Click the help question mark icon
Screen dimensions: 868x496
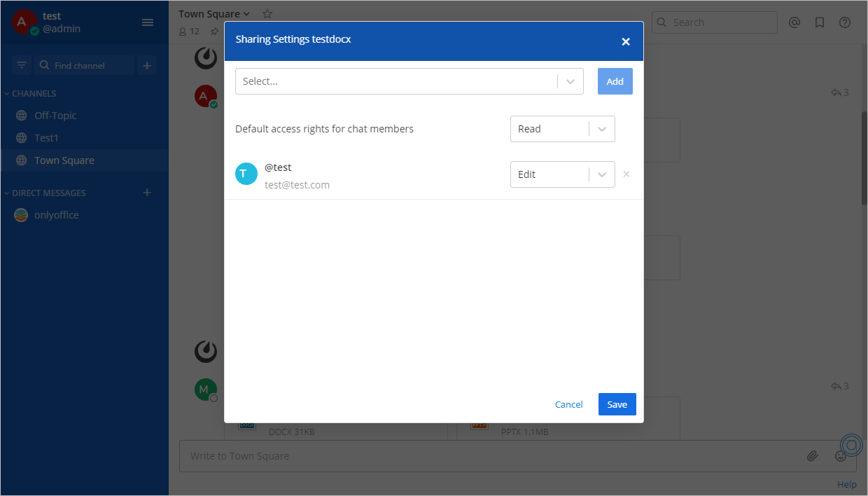(x=845, y=22)
